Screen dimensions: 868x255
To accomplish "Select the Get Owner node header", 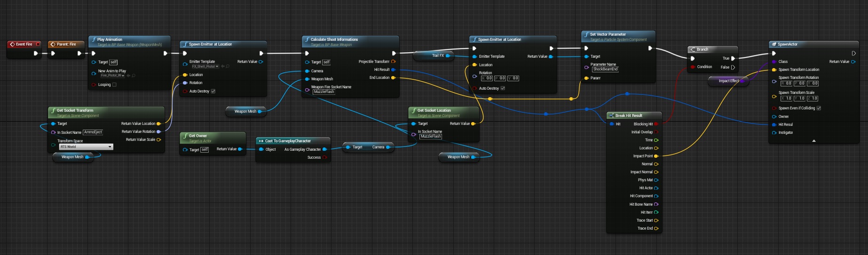I will coord(213,138).
